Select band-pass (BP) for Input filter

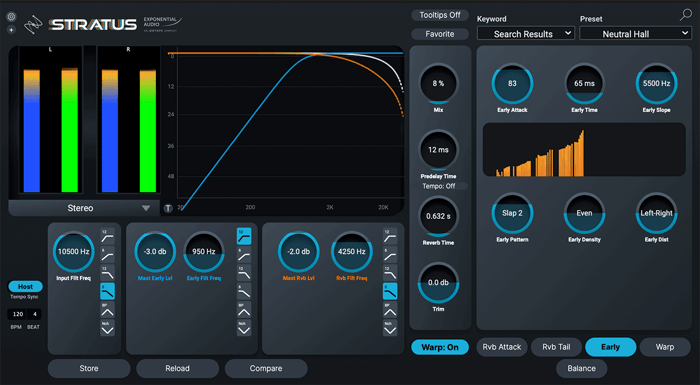point(107,310)
